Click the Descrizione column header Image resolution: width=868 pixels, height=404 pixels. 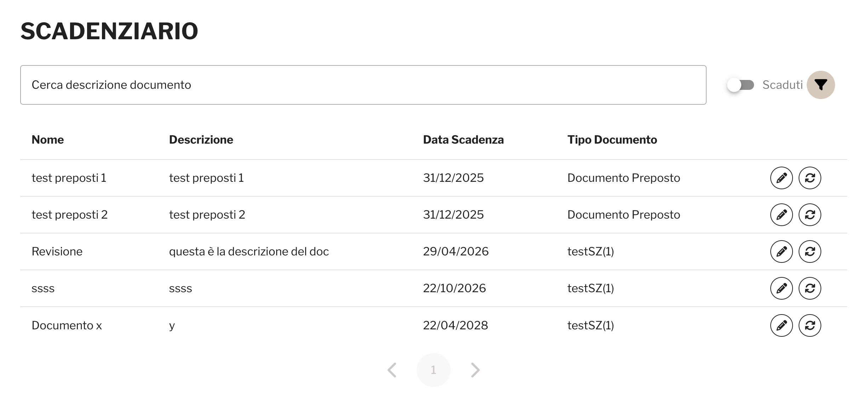[201, 140]
